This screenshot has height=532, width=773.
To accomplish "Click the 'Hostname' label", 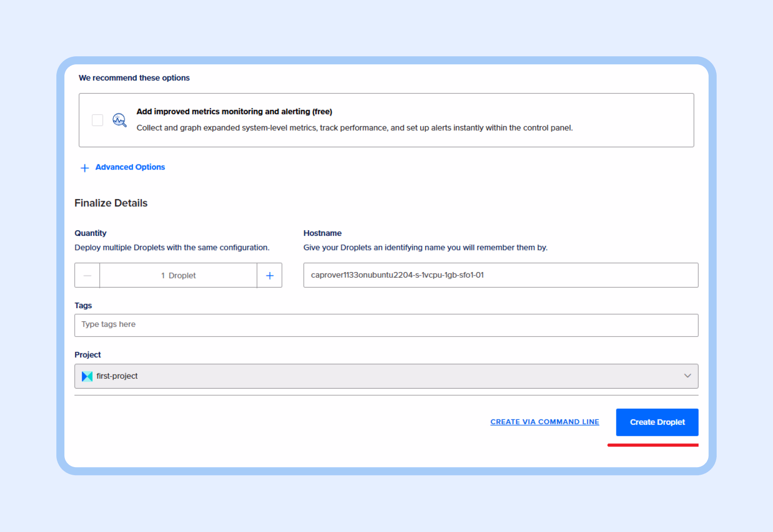I will point(323,233).
